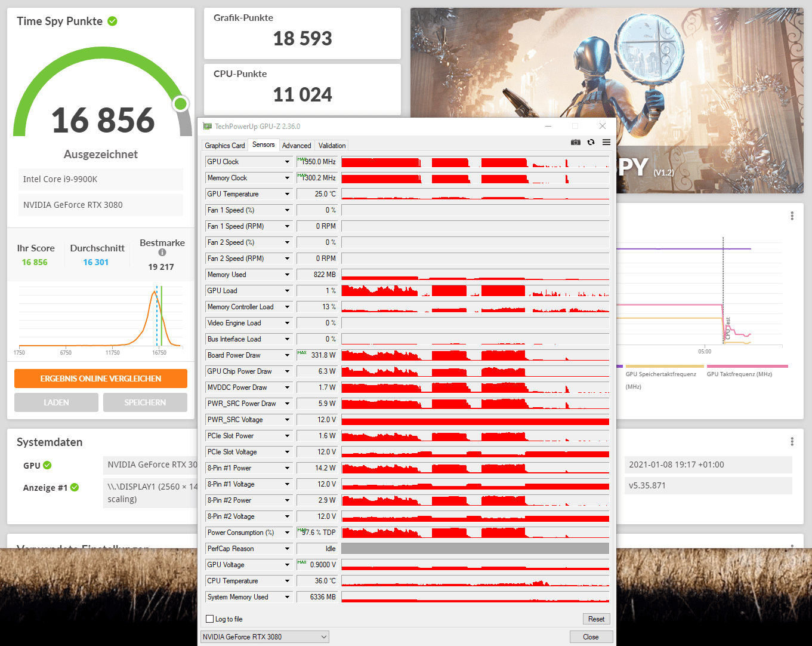Click the CPU-Punkte value 11 024
Viewport: 812px width, 646px height.
(x=302, y=95)
